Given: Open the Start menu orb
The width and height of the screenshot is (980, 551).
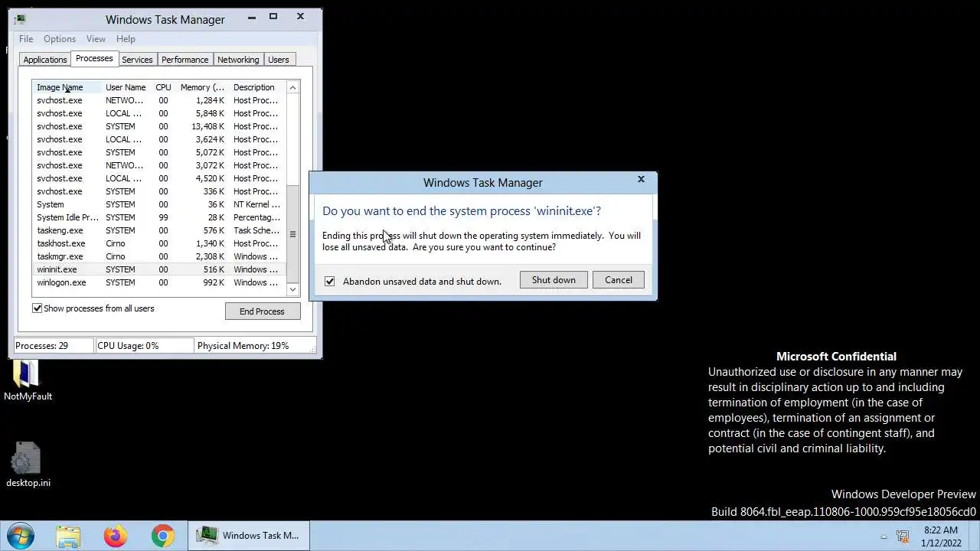Looking at the screenshot, I should click(x=21, y=535).
